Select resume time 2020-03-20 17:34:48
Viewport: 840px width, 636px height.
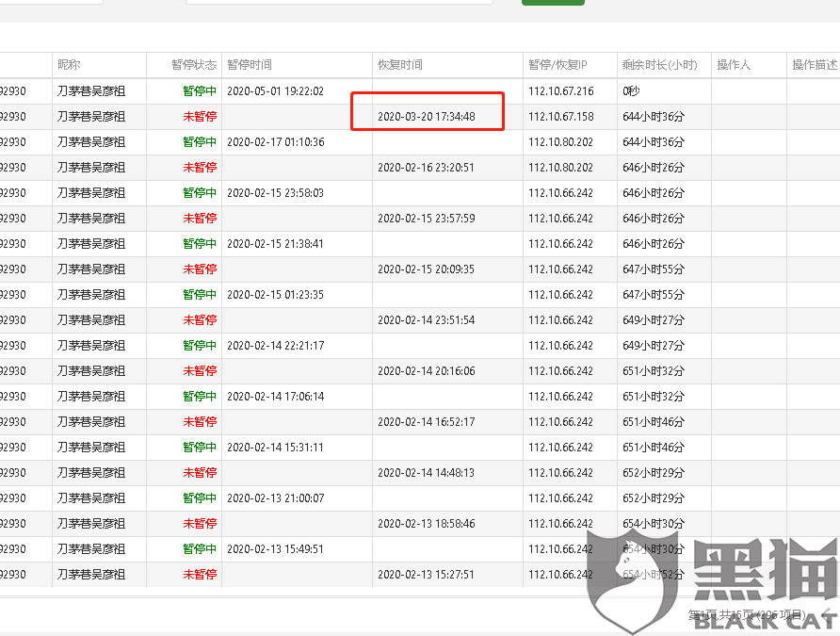[427, 117]
